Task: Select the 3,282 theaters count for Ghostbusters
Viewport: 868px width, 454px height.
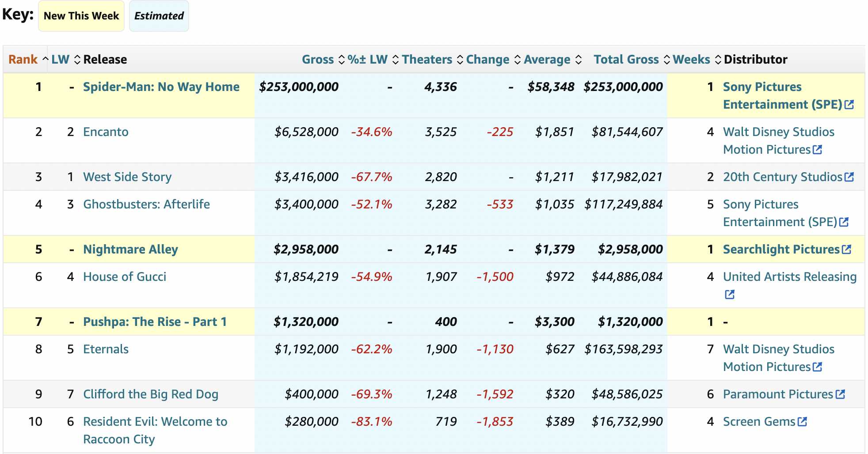Action: coord(441,204)
